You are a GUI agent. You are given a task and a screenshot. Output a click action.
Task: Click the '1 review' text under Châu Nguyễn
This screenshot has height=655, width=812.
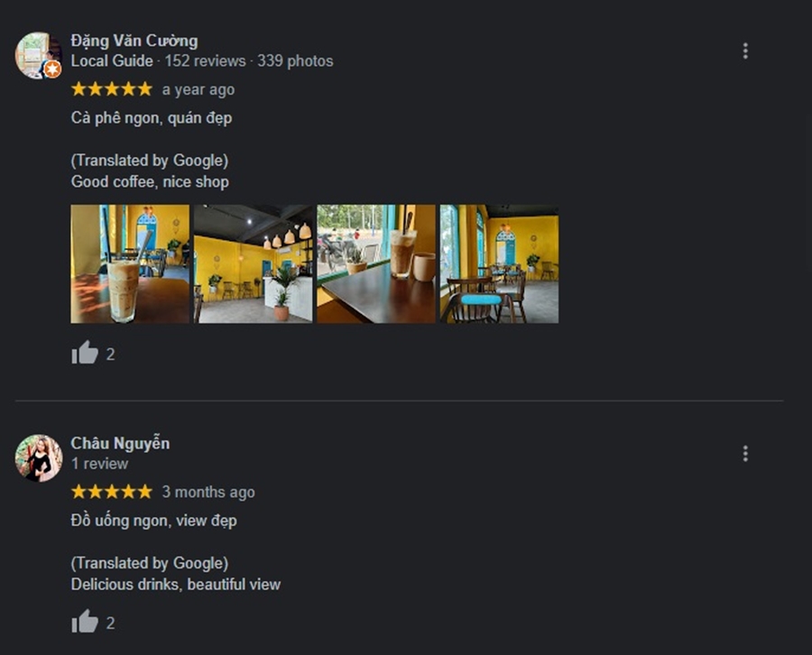tap(99, 464)
